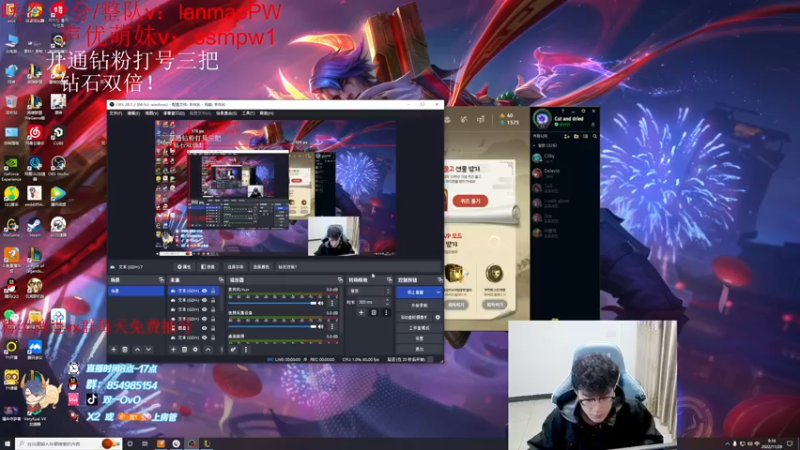Open the File (文件) menu in OBS
The image size is (800, 450).
tap(116, 113)
